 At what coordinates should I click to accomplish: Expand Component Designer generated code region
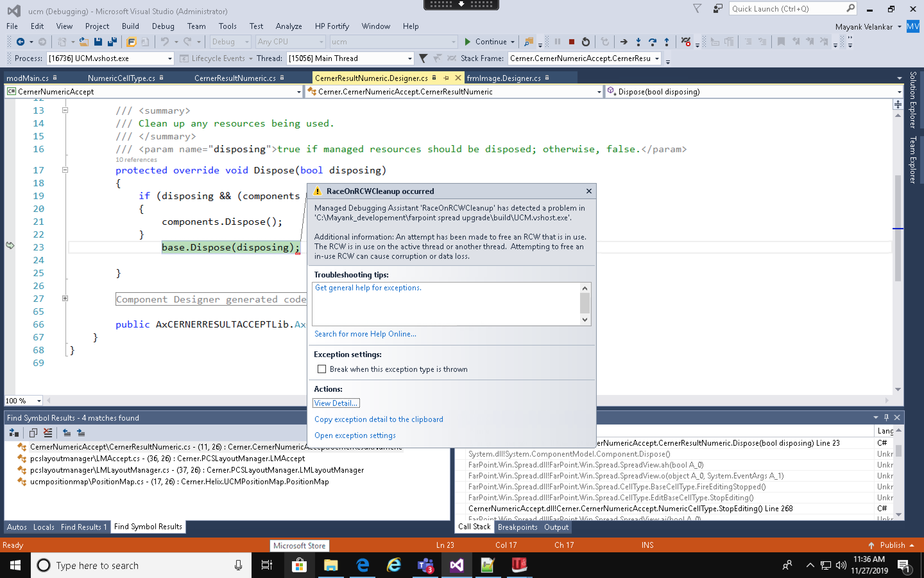coord(65,298)
